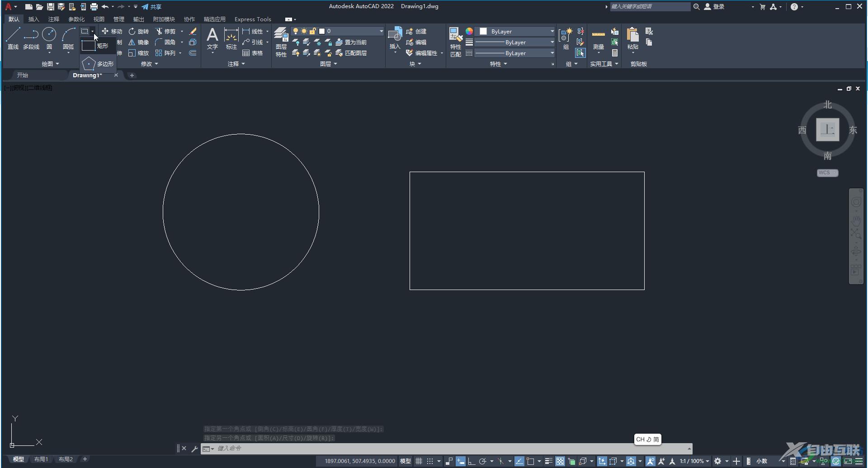Toggle object snap in status bar
Screen dimensions: 868x468
click(530, 461)
